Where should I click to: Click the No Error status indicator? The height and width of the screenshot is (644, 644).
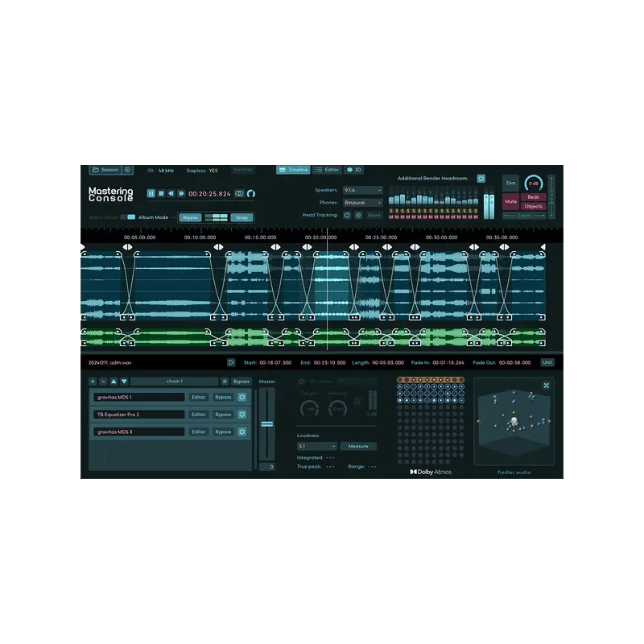click(x=243, y=170)
